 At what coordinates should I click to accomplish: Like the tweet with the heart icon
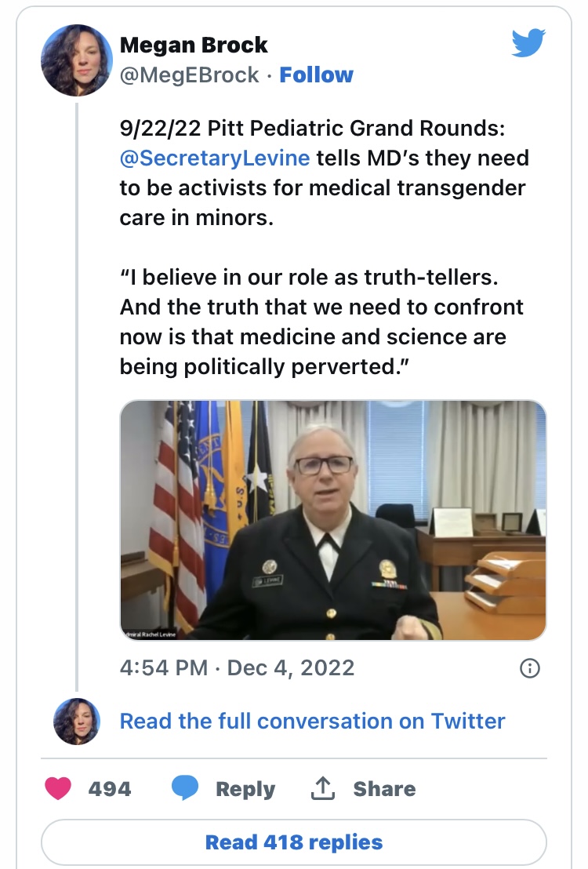(x=58, y=788)
